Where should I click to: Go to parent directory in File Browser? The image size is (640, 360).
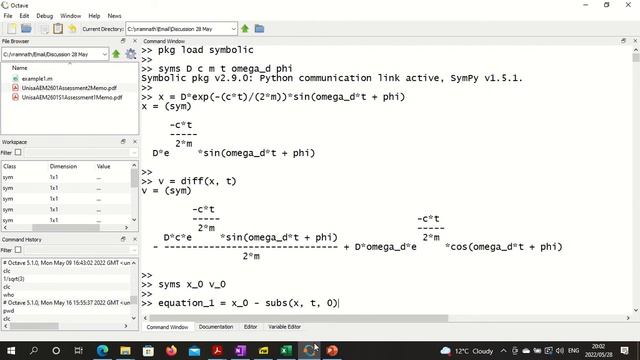(x=116, y=54)
